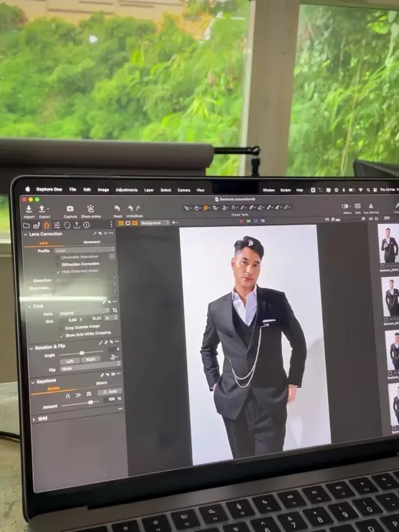The width and height of the screenshot is (399, 532).
Task: Select the Keystone cursor tool
Action: (233, 208)
